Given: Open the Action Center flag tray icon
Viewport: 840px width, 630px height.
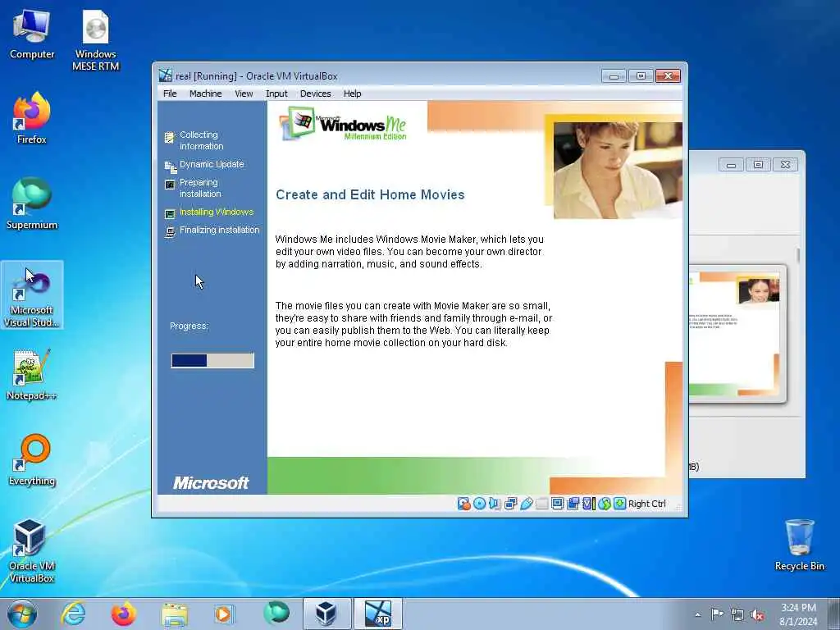Looking at the screenshot, I should pyautogui.click(x=717, y=614).
